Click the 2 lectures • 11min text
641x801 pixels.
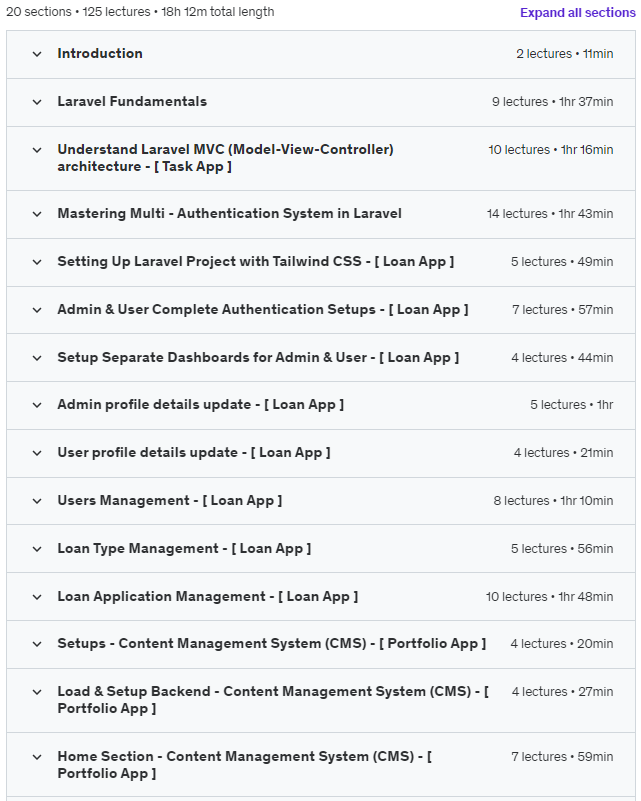[x=564, y=54]
